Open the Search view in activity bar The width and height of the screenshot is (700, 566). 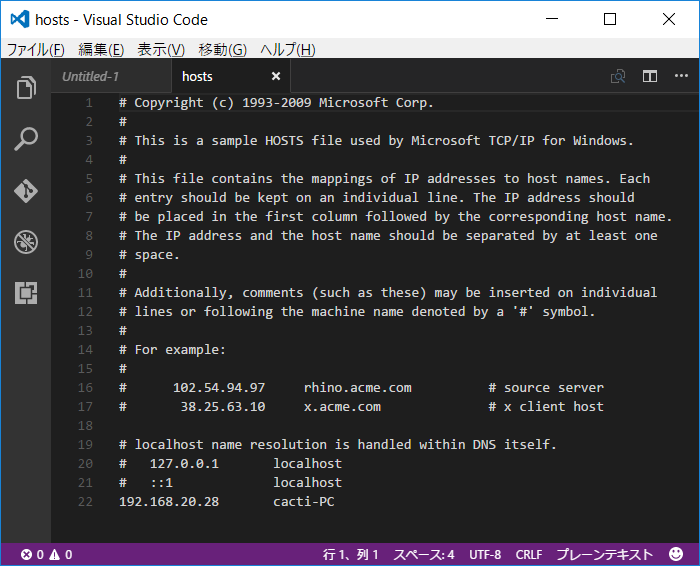(26, 139)
